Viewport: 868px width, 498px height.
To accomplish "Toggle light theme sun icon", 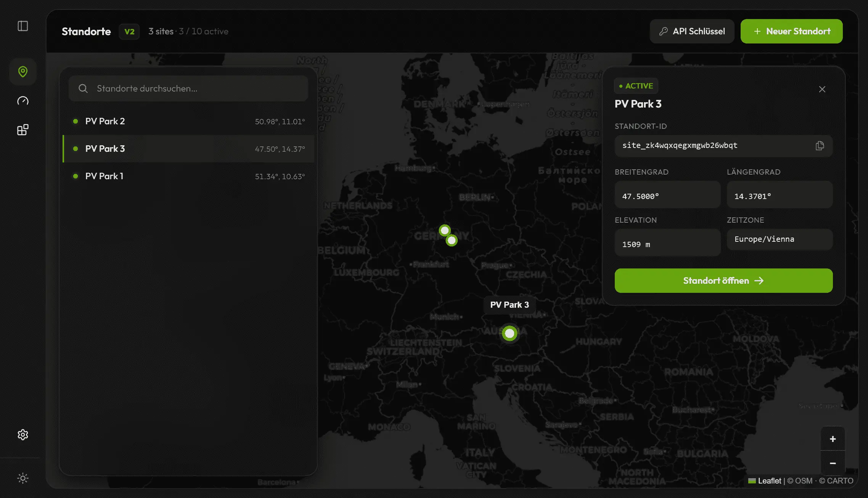I will point(23,478).
